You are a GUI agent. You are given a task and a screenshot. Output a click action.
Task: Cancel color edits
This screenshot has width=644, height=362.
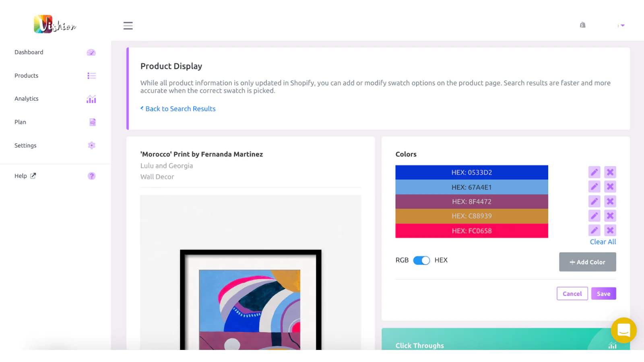click(x=572, y=294)
